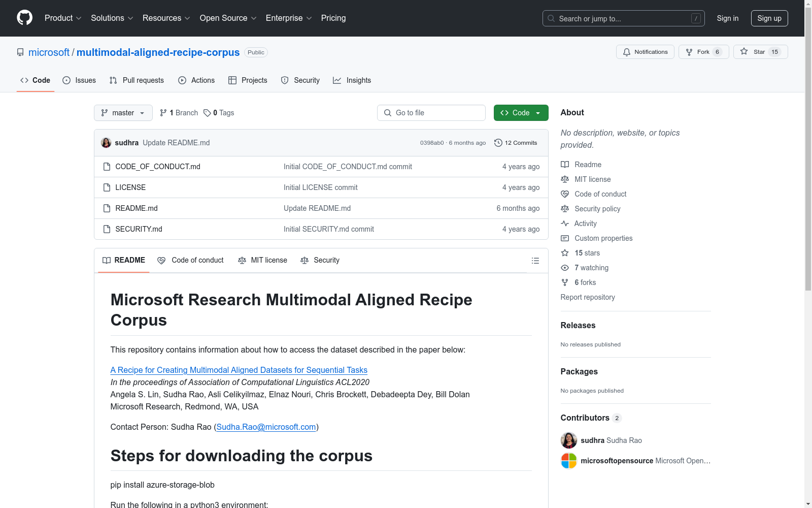Image resolution: width=812 pixels, height=508 pixels.
Task: Open the GitHub homepage logo
Action: pyautogui.click(x=24, y=18)
